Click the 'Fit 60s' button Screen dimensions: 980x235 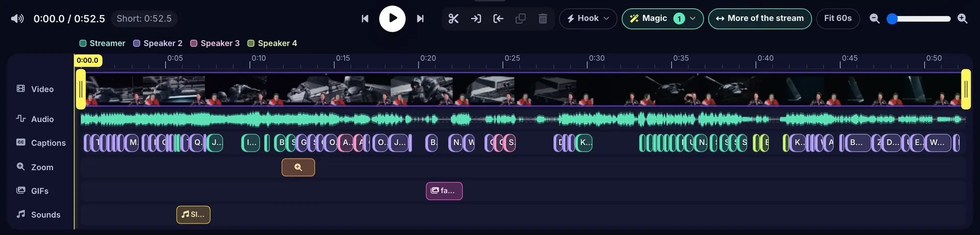[838, 19]
